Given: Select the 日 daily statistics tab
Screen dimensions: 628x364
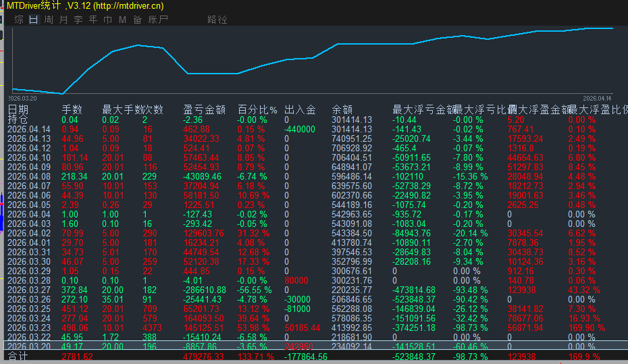Looking at the screenshot, I should [34, 20].
